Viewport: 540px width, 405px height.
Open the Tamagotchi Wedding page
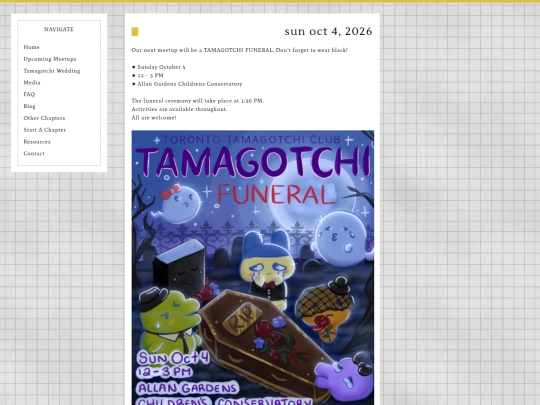pos(52,71)
